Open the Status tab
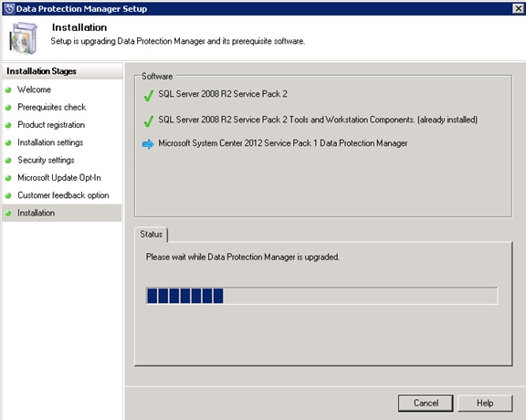Viewport: 526px width, 420px height. click(151, 234)
